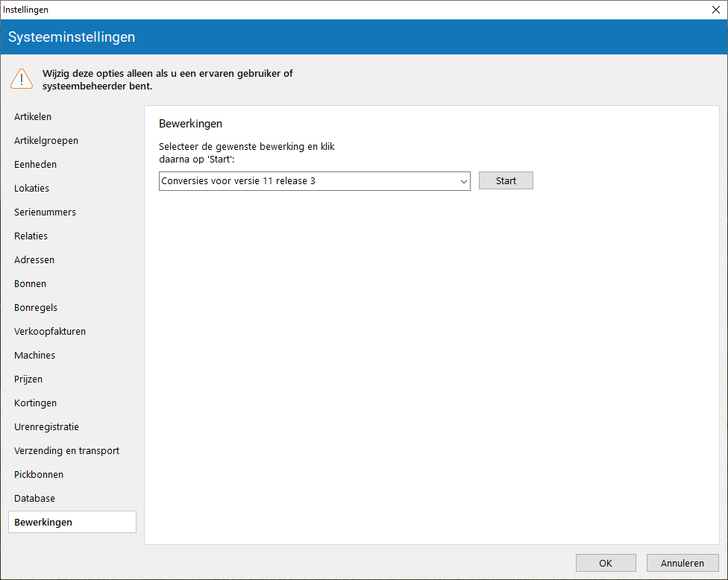Close the Instellingen dialog window
Screen dimensions: 728x580
pyautogui.click(x=715, y=10)
